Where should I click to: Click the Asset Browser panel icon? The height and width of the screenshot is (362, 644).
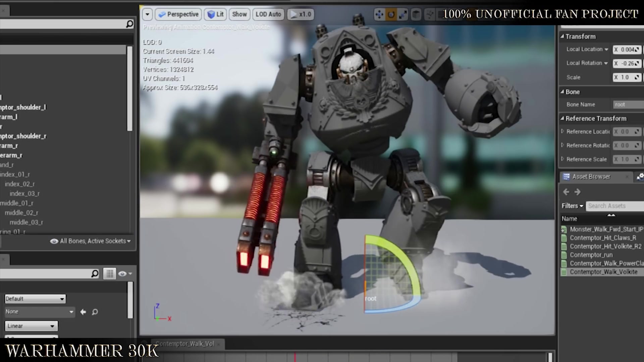click(567, 176)
